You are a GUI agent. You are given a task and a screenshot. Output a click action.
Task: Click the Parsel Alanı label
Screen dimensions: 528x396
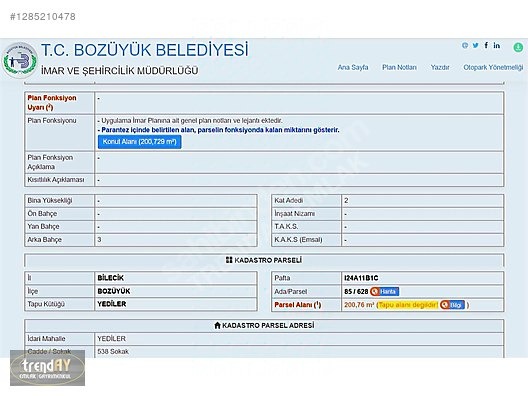point(298,305)
